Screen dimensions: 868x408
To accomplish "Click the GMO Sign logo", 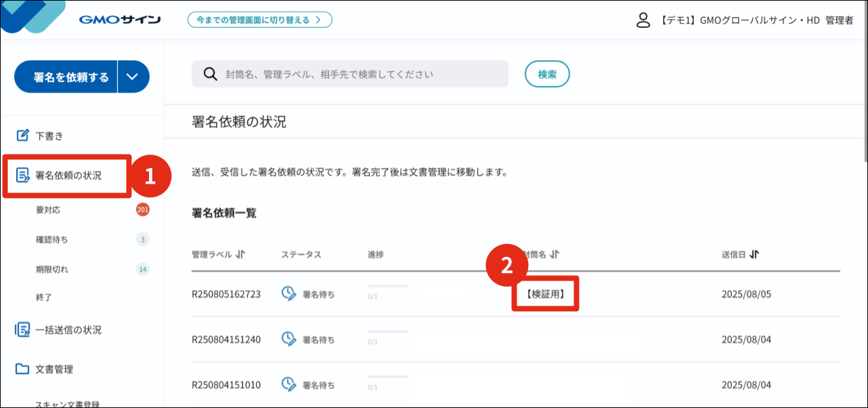I will [119, 20].
